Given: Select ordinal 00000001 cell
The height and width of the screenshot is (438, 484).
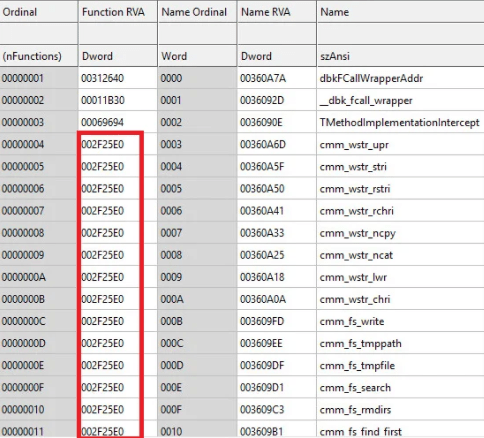Looking at the screenshot, I should 39,78.
